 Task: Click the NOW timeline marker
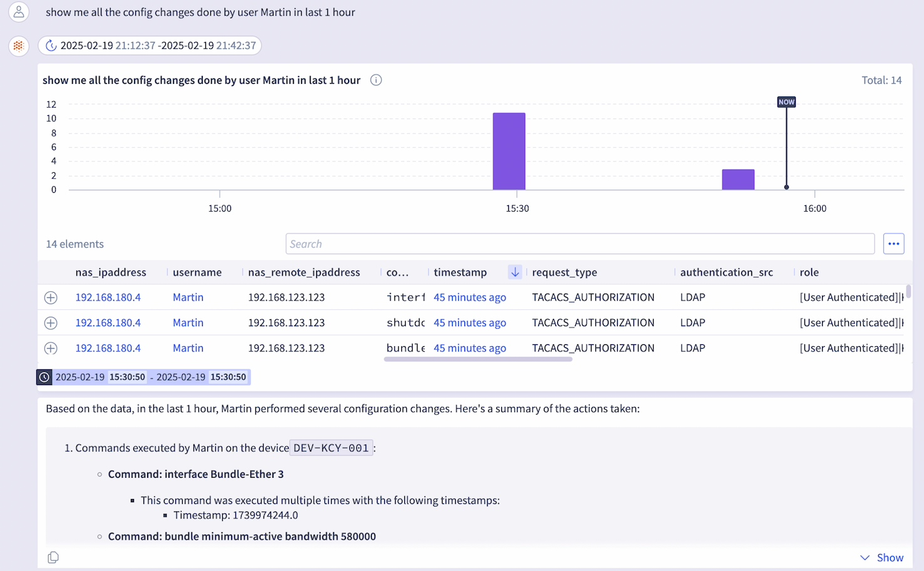786,102
